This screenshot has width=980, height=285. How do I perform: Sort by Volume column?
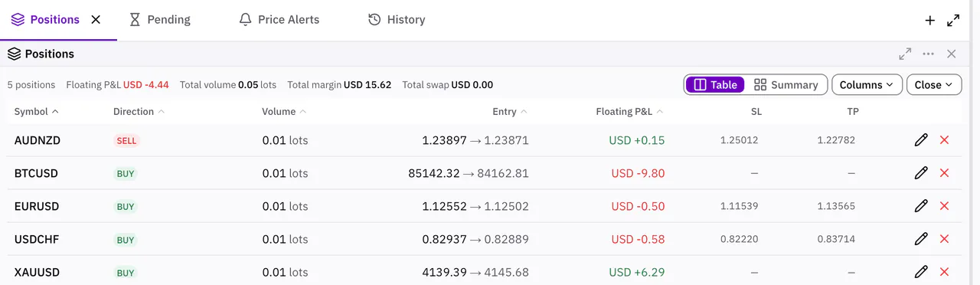tap(284, 112)
